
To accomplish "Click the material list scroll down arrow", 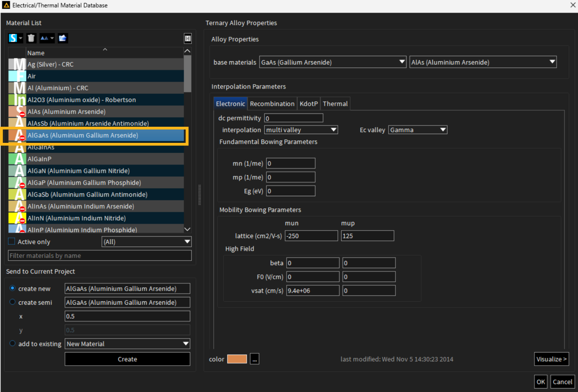I will pyautogui.click(x=187, y=229).
